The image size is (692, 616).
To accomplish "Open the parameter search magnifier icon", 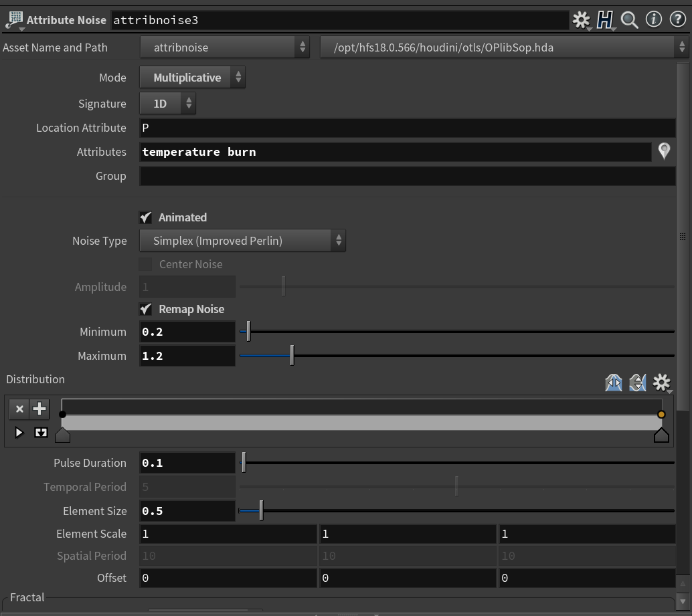I will pos(629,20).
